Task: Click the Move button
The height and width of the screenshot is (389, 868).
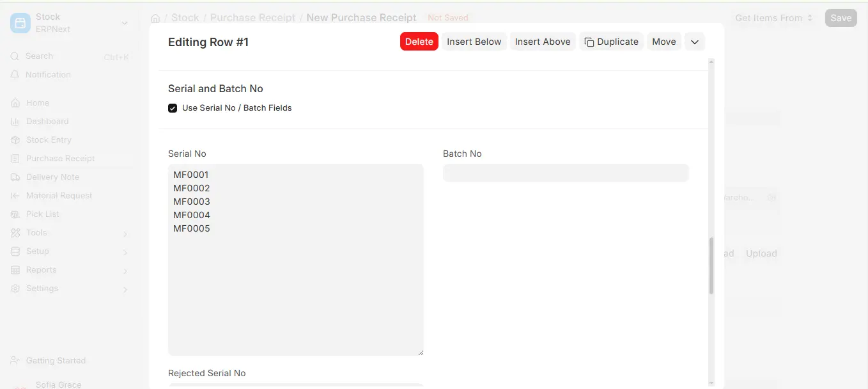Action: (x=664, y=42)
